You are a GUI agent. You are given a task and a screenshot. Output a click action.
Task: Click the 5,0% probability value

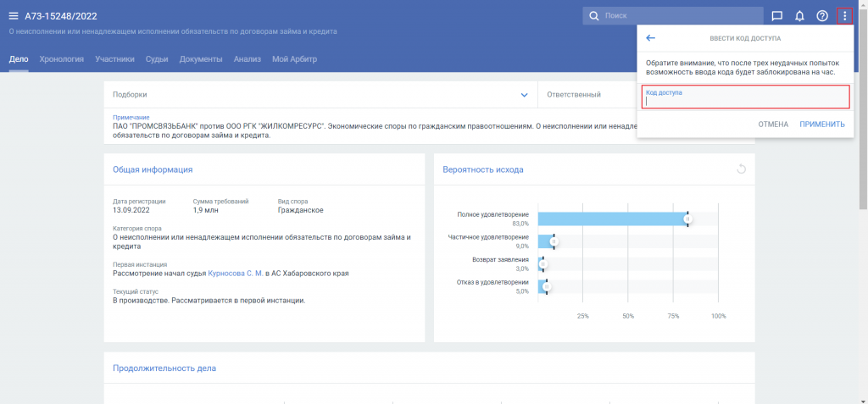coord(522,291)
